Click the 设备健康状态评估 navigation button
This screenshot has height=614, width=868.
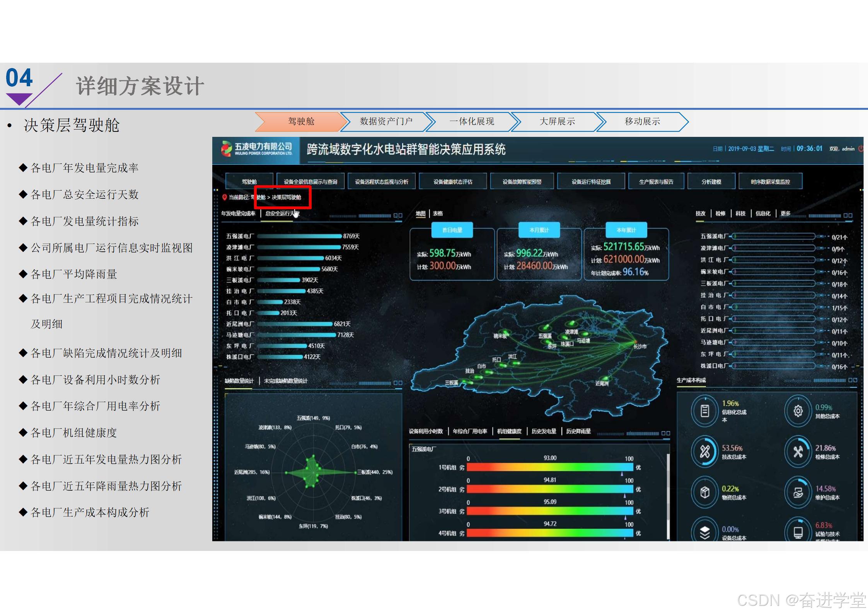click(x=452, y=181)
